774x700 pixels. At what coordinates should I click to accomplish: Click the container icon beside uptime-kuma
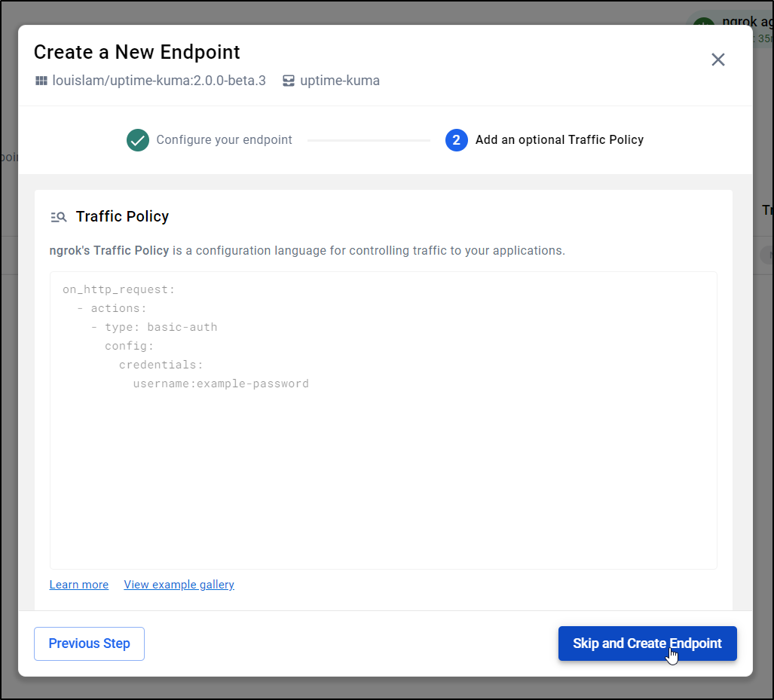(x=289, y=81)
